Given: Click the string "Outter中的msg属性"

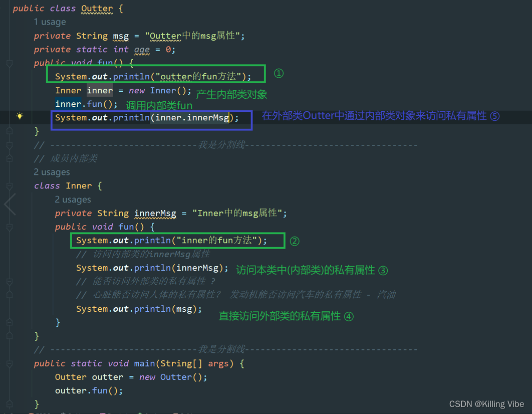Looking at the screenshot, I should 192,36.
